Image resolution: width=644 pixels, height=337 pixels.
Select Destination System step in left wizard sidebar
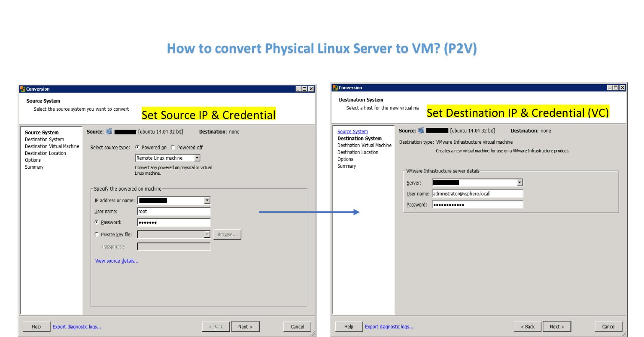[x=44, y=140]
